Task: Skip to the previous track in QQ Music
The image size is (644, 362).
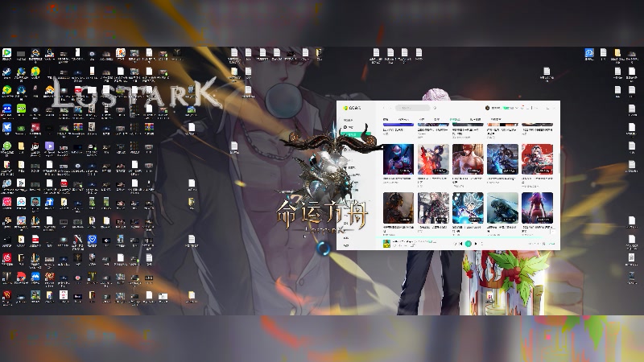Action: click(x=460, y=244)
